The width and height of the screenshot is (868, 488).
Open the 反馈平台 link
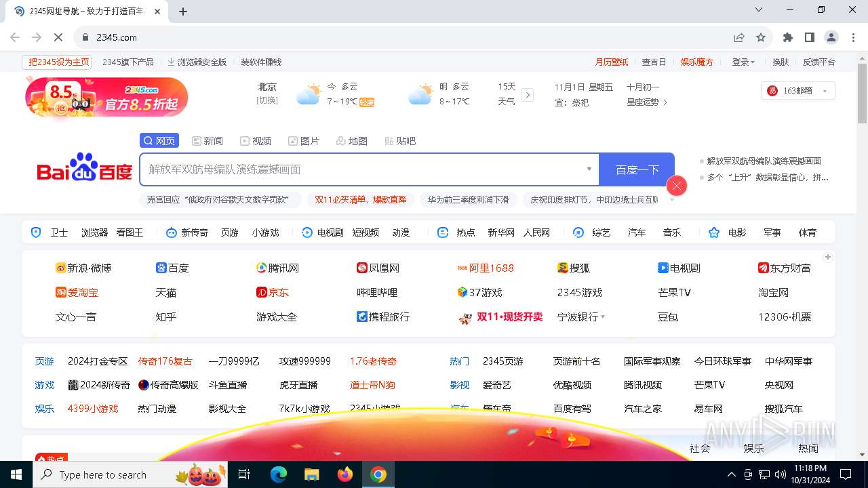point(818,62)
